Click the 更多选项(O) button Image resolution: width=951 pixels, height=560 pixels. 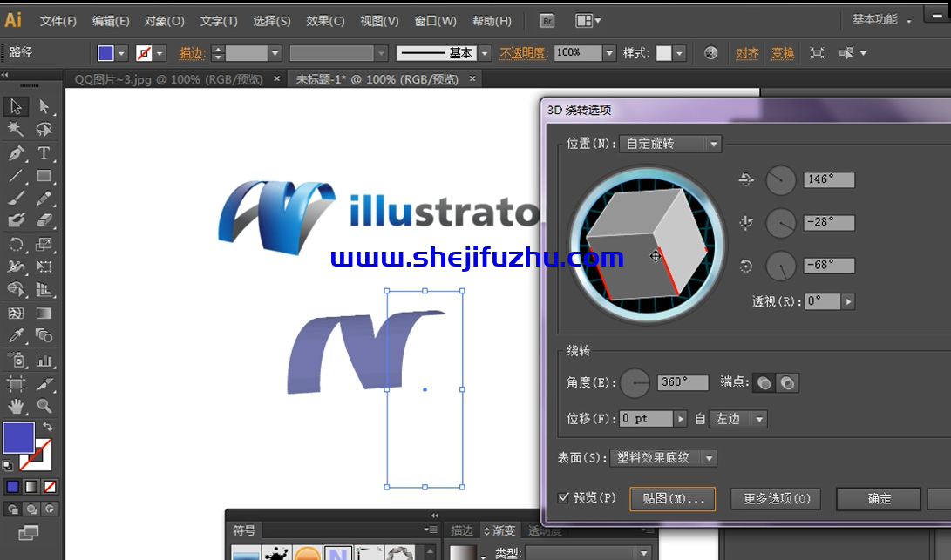[777, 499]
